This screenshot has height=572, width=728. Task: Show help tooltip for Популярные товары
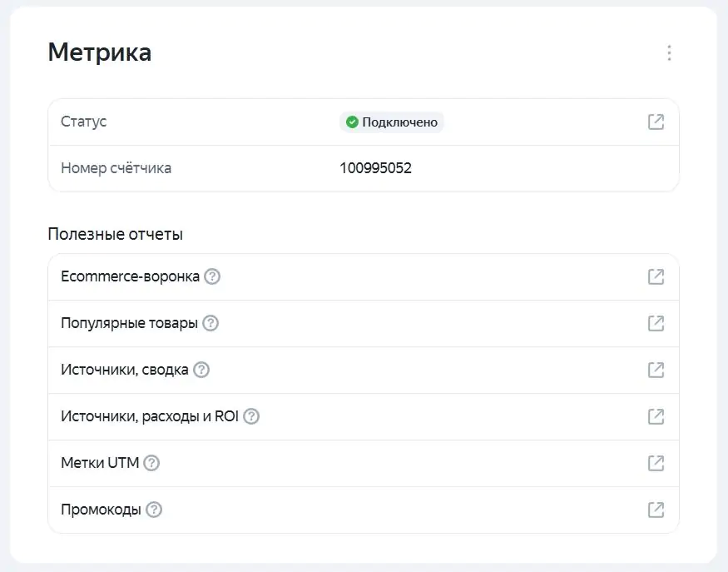pos(210,323)
